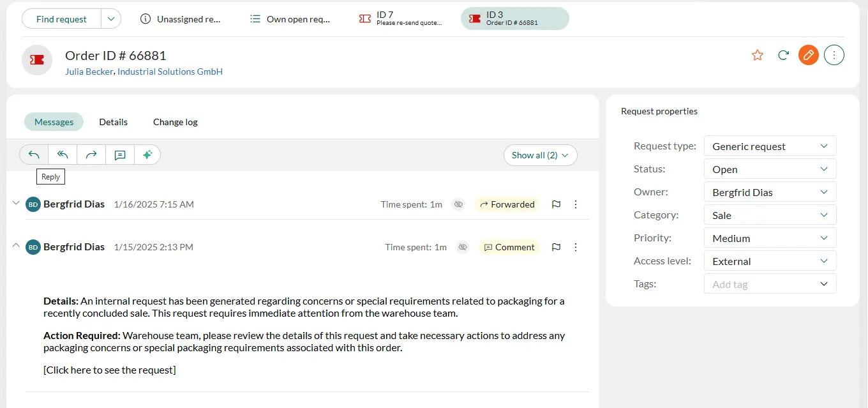Click the orange edit pencil button

click(x=809, y=55)
